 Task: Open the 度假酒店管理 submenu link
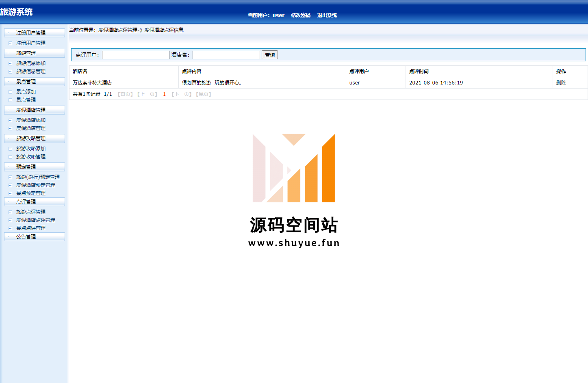click(x=31, y=128)
